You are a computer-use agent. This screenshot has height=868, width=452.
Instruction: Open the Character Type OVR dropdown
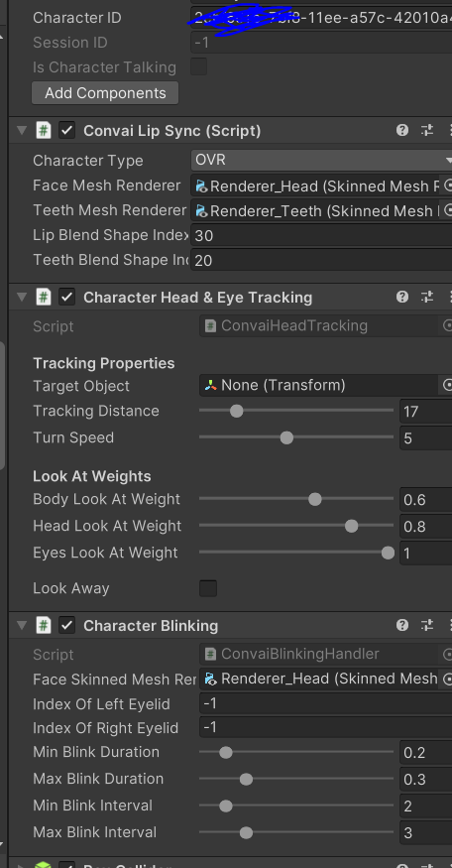point(321,160)
